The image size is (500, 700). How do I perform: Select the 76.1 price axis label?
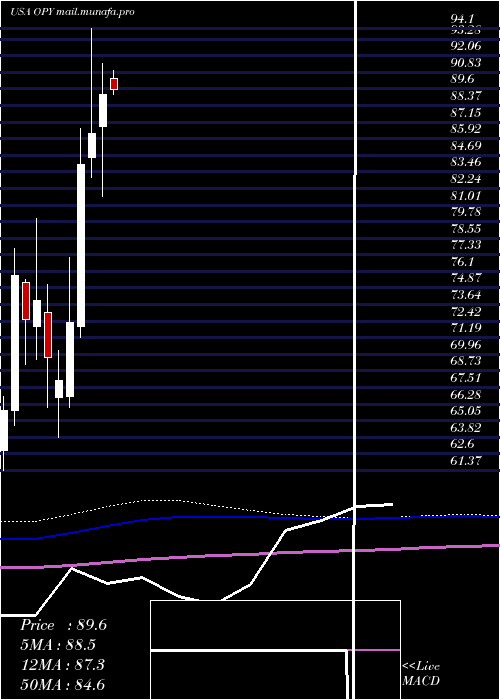462,262
